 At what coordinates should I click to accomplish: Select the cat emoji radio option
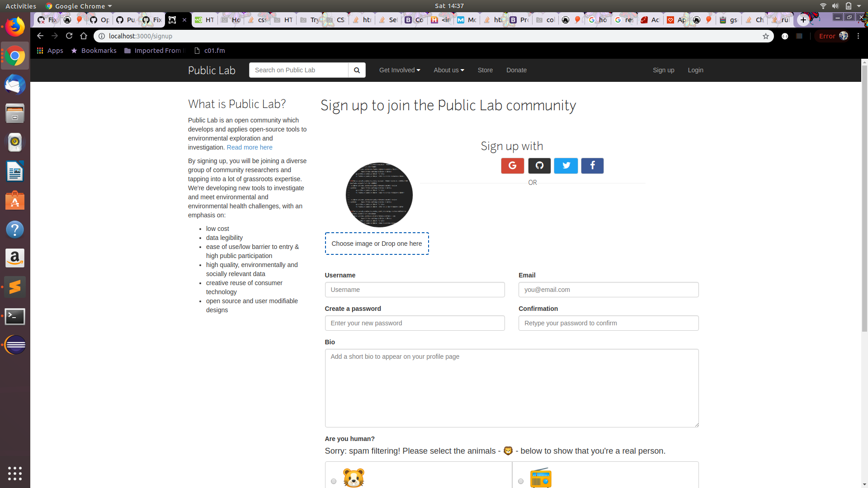334,481
